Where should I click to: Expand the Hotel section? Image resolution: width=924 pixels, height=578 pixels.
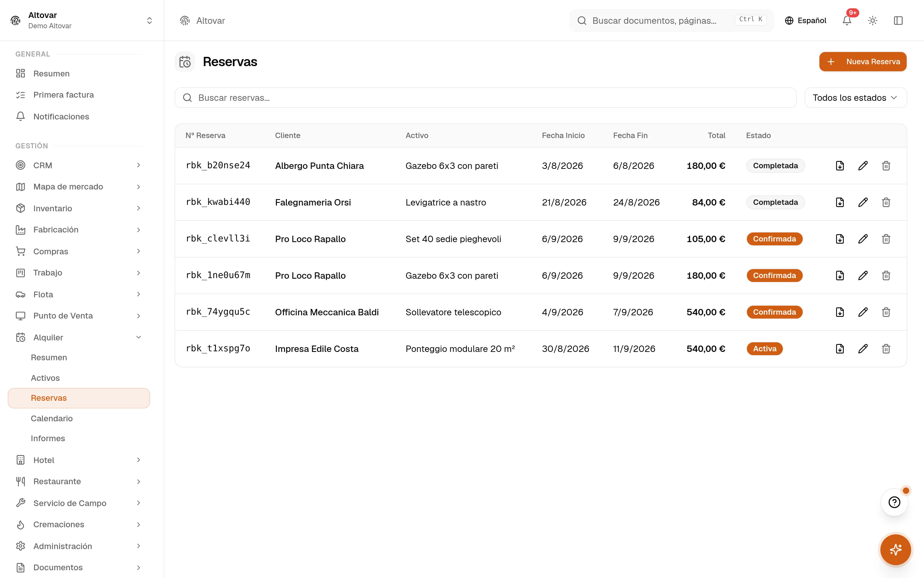(79, 460)
